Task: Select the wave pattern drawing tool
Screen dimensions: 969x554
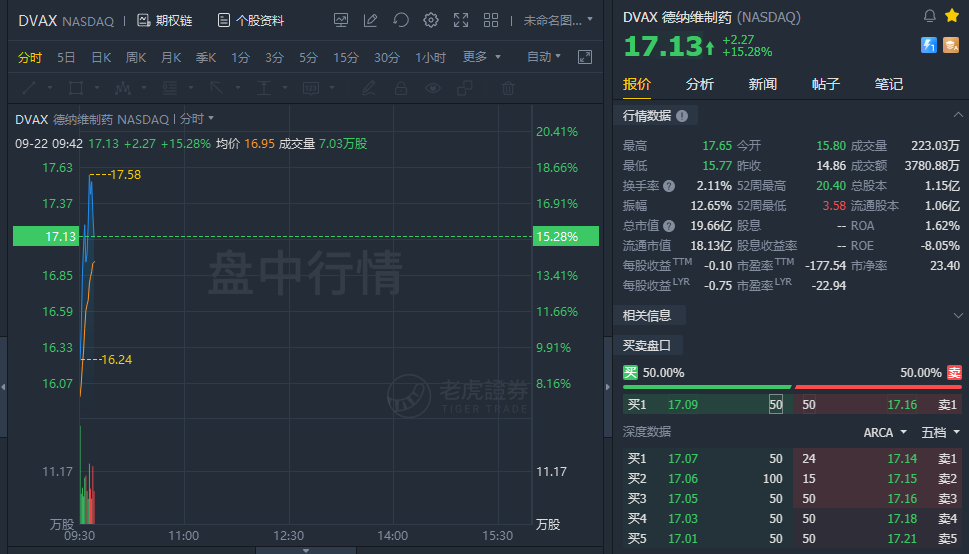Action: (x=123, y=88)
